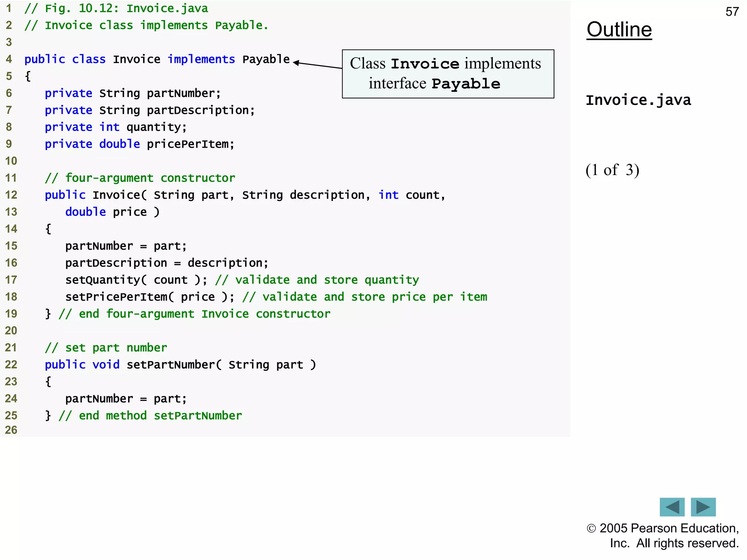Click the 'partDescription = description;' statement
The width and height of the screenshot is (747, 560).
tap(167, 263)
